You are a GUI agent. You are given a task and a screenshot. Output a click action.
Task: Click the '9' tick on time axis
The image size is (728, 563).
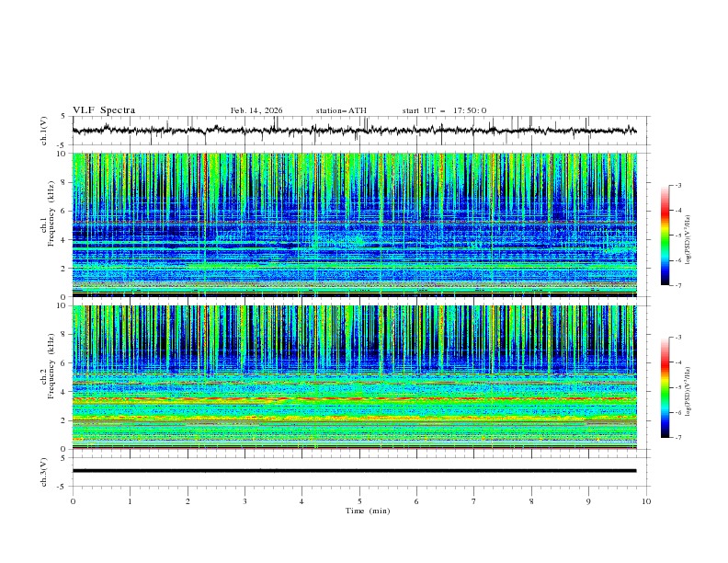point(588,501)
